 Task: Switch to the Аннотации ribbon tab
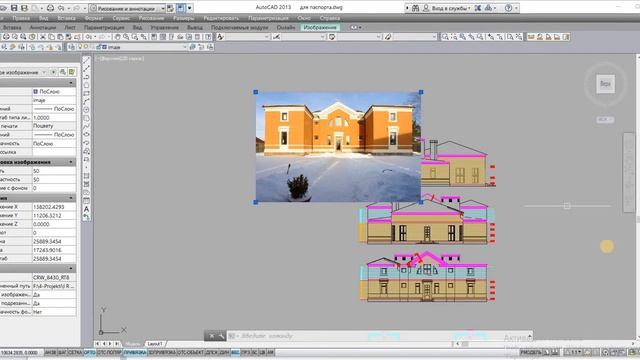click(x=43, y=27)
